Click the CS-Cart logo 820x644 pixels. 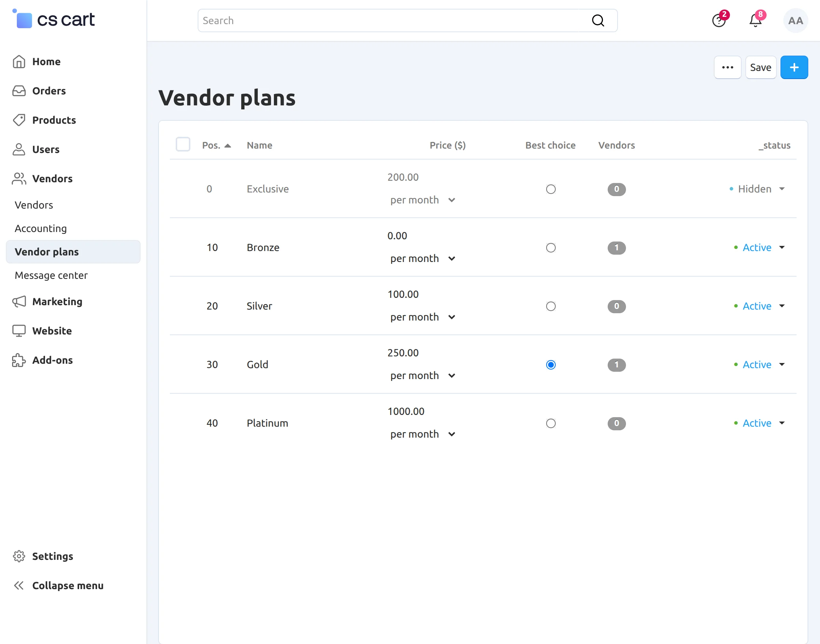click(x=53, y=19)
